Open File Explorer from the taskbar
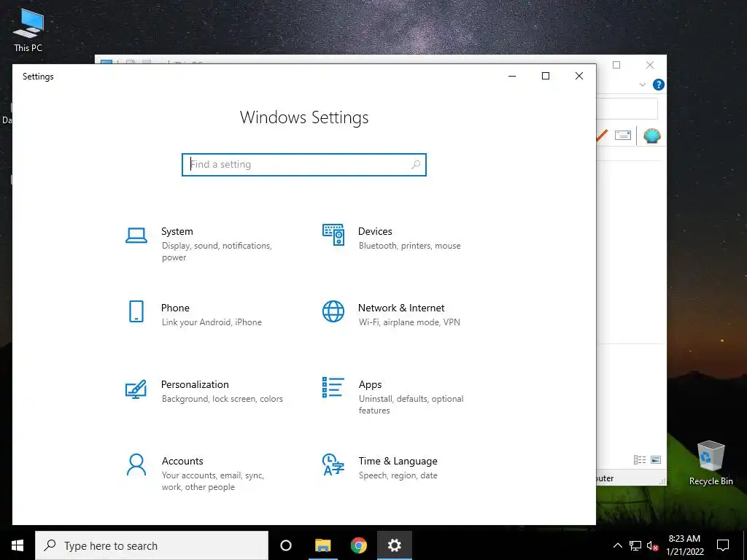This screenshot has width=747, height=560. tap(322, 545)
